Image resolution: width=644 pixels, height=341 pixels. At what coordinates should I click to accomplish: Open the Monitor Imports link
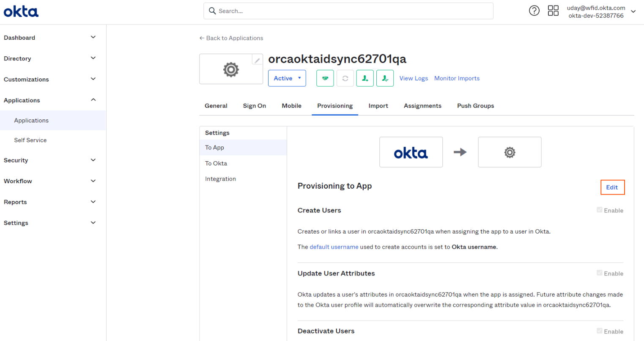[x=457, y=78]
